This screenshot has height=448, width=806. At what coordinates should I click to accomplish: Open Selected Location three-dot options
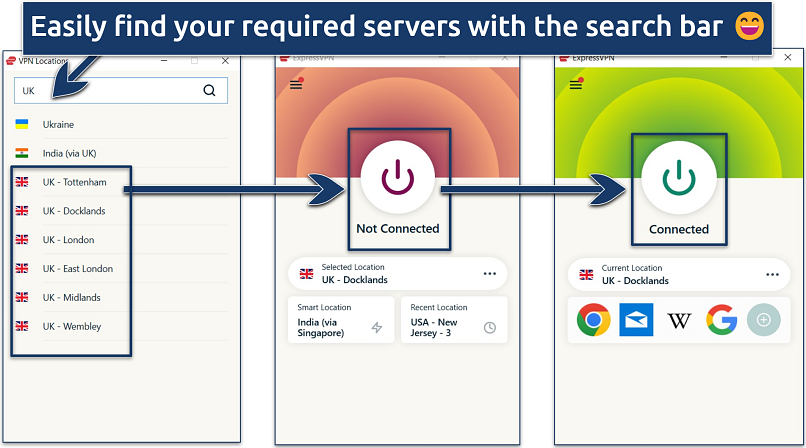[x=490, y=274]
